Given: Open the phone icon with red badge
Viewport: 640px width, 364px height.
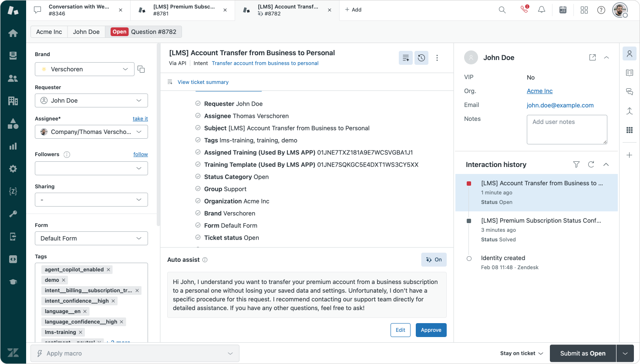Looking at the screenshot, I should 524,9.
